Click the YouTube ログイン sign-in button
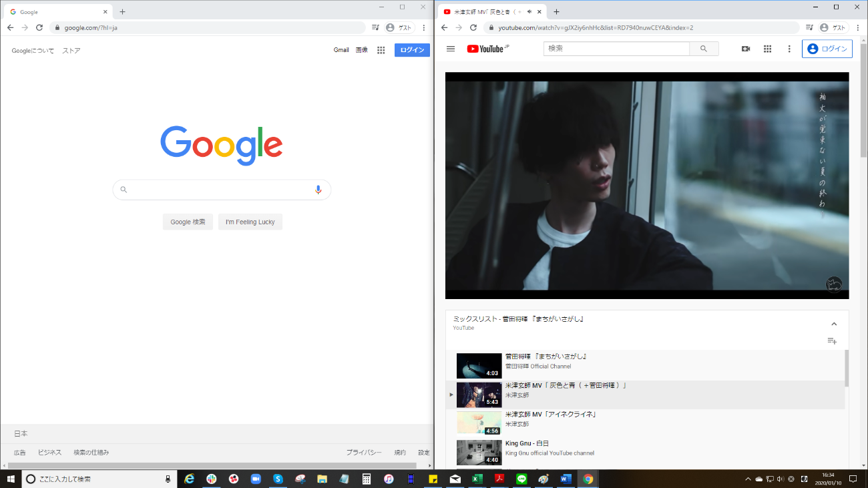The image size is (868, 488). point(827,49)
